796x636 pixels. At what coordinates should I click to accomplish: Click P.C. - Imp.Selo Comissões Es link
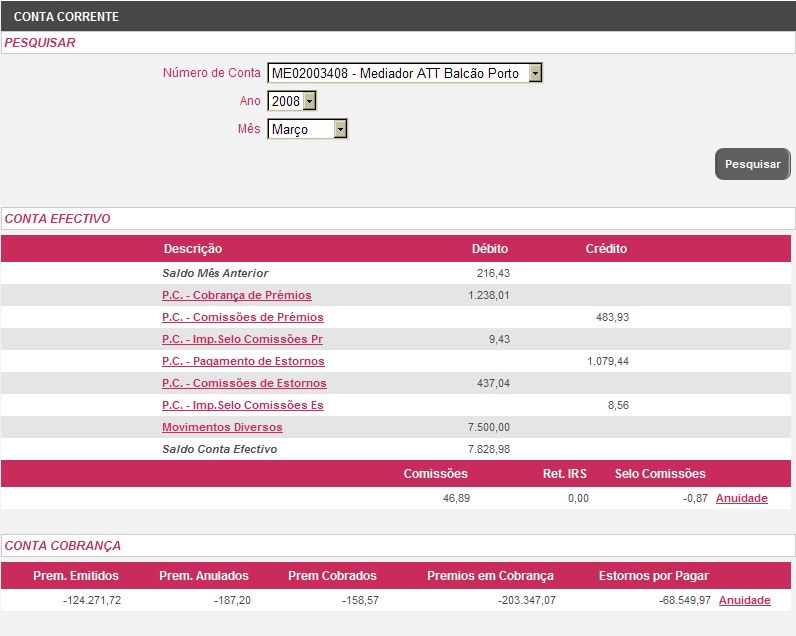(x=242, y=405)
